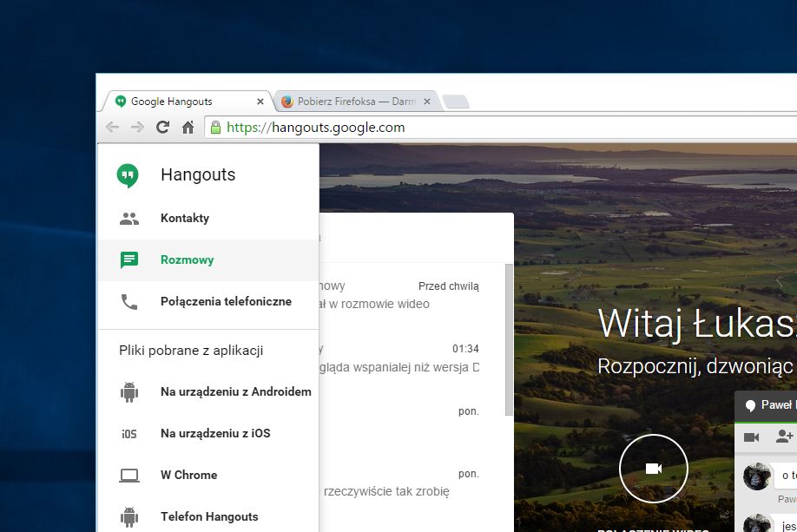Open Na urządzeniu z iOS link

208,434
